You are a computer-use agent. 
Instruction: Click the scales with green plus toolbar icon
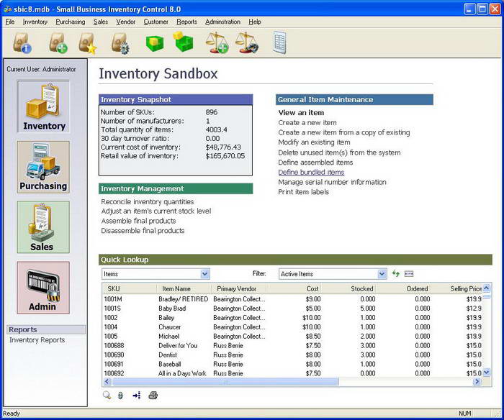click(217, 42)
